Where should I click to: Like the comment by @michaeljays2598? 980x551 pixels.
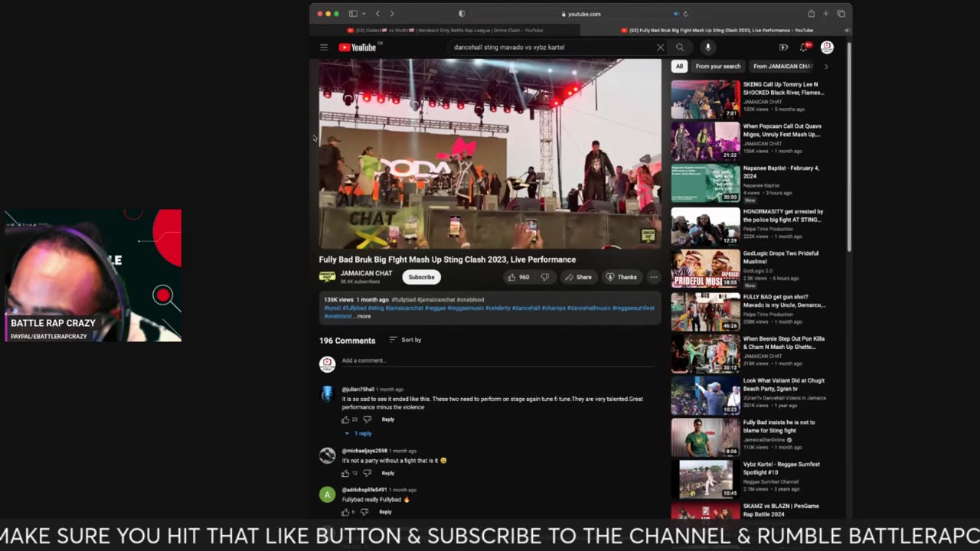(x=345, y=473)
